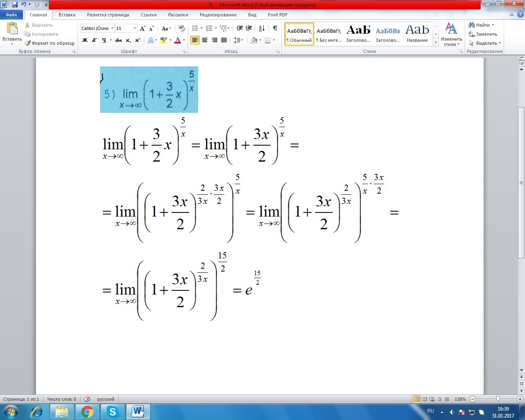This screenshot has height=420, width=525.
Task: Open Windows Explorer folder in taskbar
Action: (62, 412)
